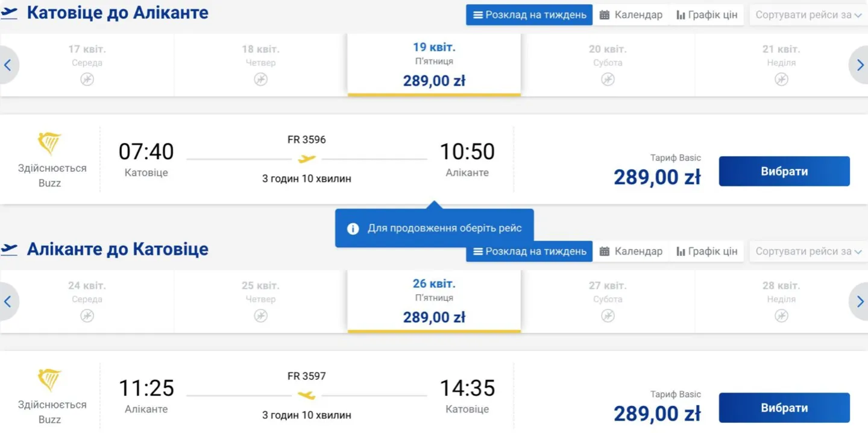Click the no-flight icon under 20 квіт.

[608, 80]
